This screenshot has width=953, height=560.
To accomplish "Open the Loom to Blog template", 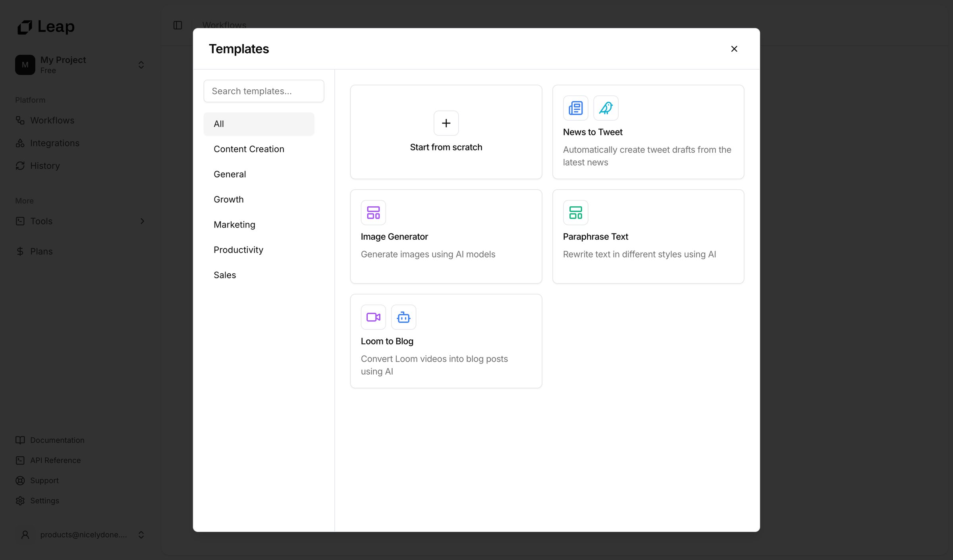I will [446, 341].
